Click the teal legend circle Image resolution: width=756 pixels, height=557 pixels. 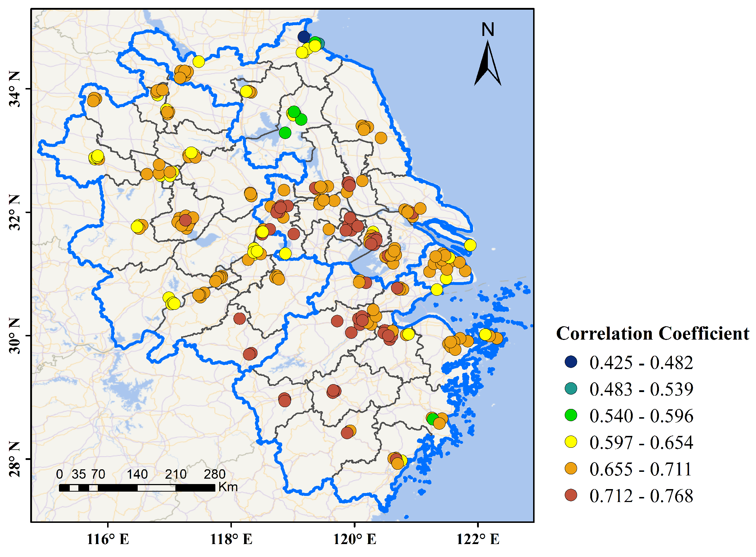tap(571, 388)
